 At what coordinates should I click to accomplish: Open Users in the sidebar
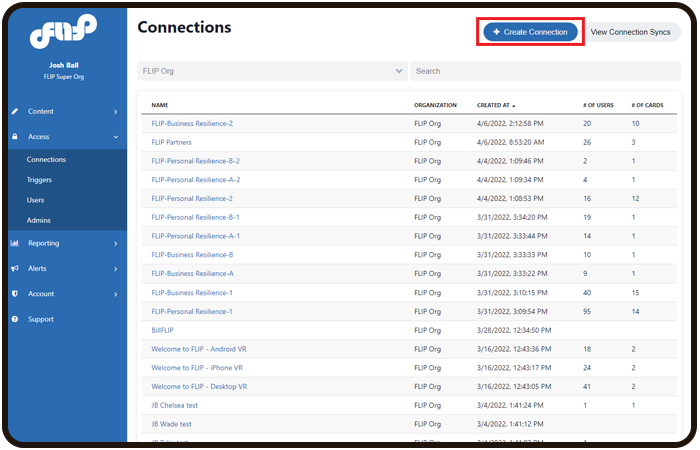tap(35, 200)
